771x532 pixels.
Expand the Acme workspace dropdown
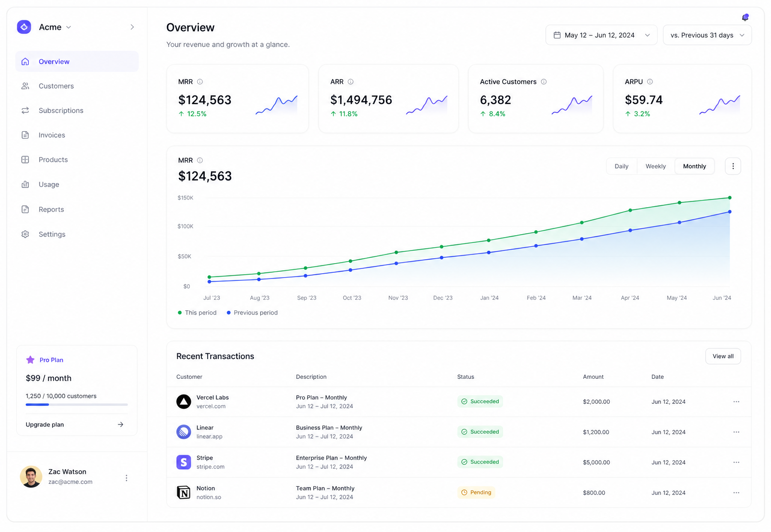pos(68,27)
